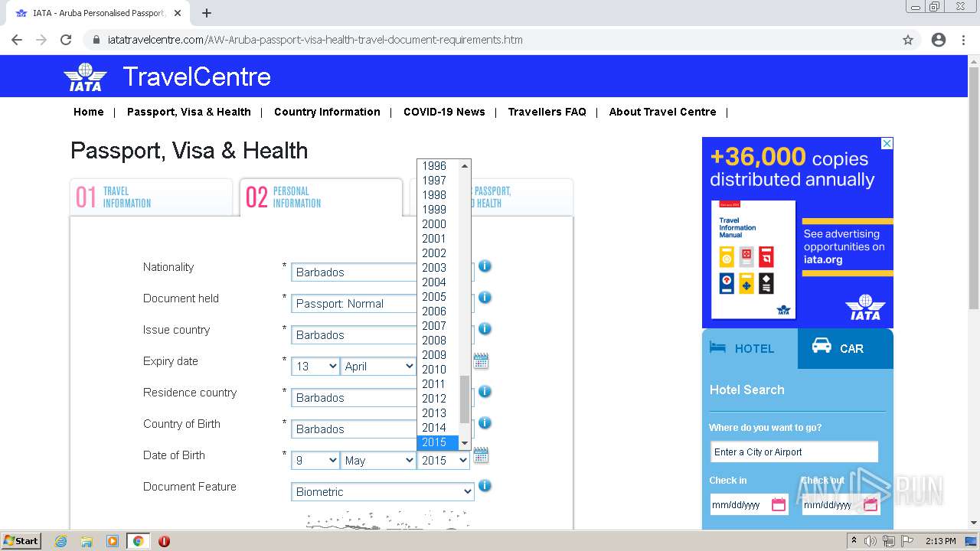Go back to the previous page
Screen dimensions: 980x551
click(x=17, y=40)
